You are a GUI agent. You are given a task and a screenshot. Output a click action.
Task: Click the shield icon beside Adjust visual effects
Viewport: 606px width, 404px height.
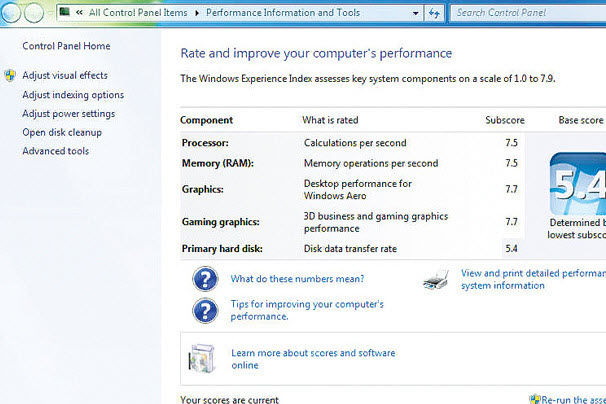click(x=10, y=75)
